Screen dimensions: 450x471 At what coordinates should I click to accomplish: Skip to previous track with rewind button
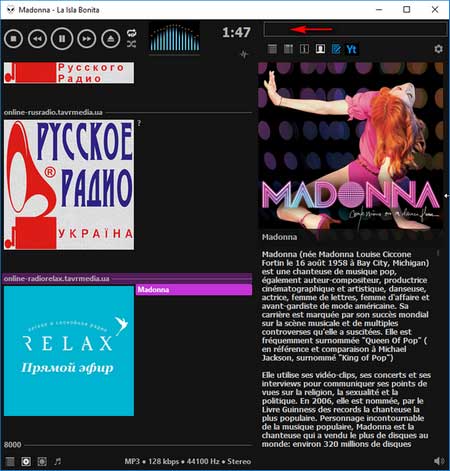point(37,39)
